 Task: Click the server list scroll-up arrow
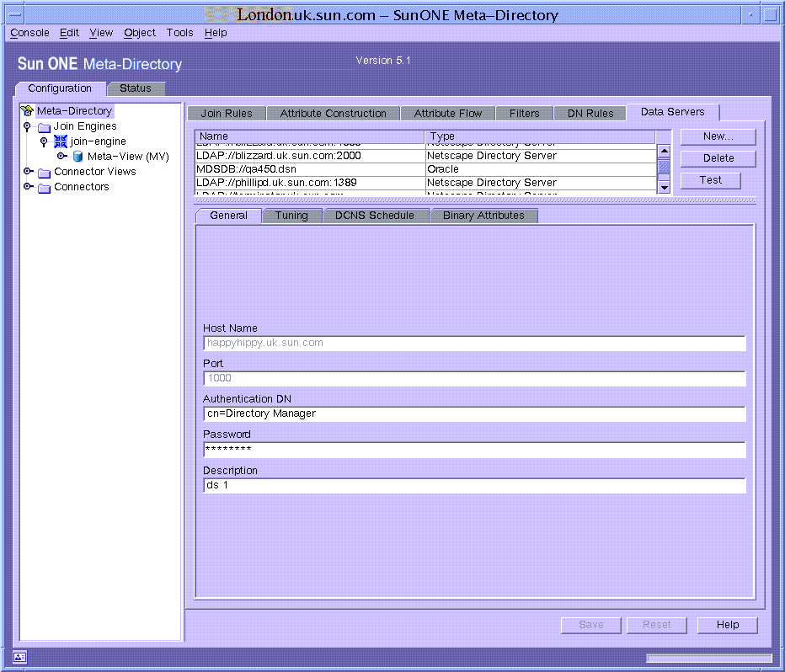click(664, 151)
